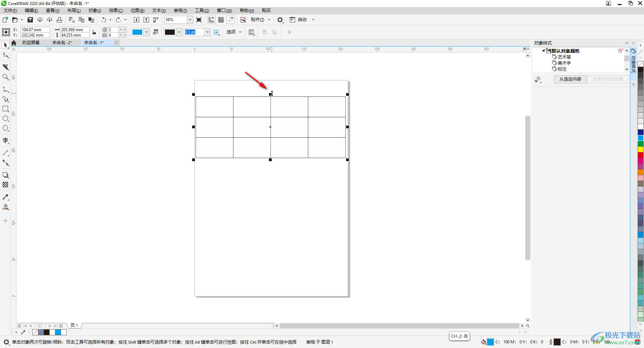This screenshot has height=348, width=644.
Task: Click the Export icon
Action: point(146,20)
